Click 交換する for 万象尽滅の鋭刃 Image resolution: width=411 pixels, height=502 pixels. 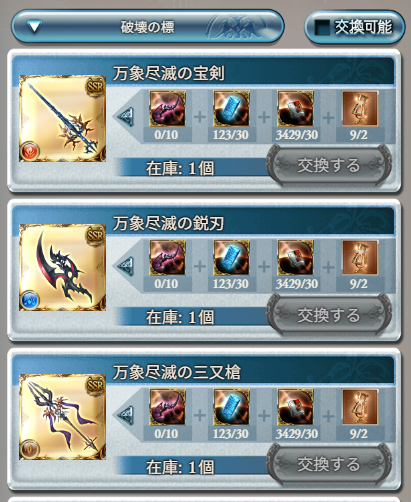pyautogui.click(x=329, y=314)
